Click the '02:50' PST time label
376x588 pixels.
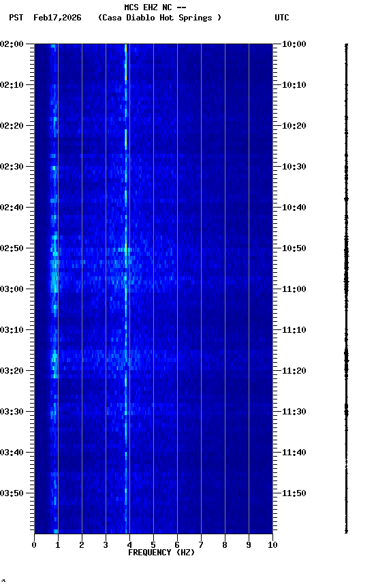pos(12,248)
